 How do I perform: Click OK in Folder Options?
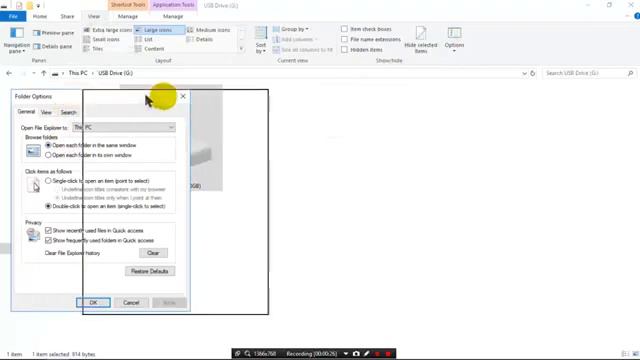point(93,302)
